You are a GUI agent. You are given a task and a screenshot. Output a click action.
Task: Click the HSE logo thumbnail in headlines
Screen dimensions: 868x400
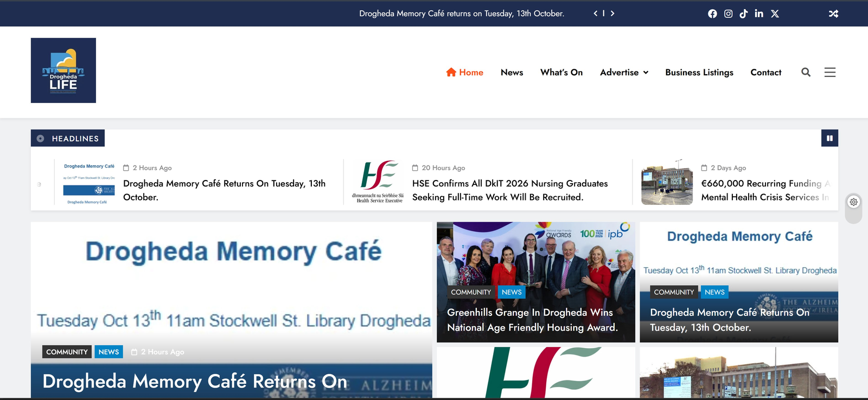click(x=378, y=182)
